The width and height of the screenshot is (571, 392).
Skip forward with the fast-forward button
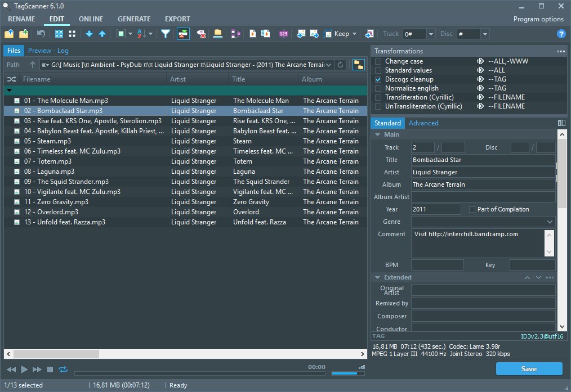click(37, 370)
